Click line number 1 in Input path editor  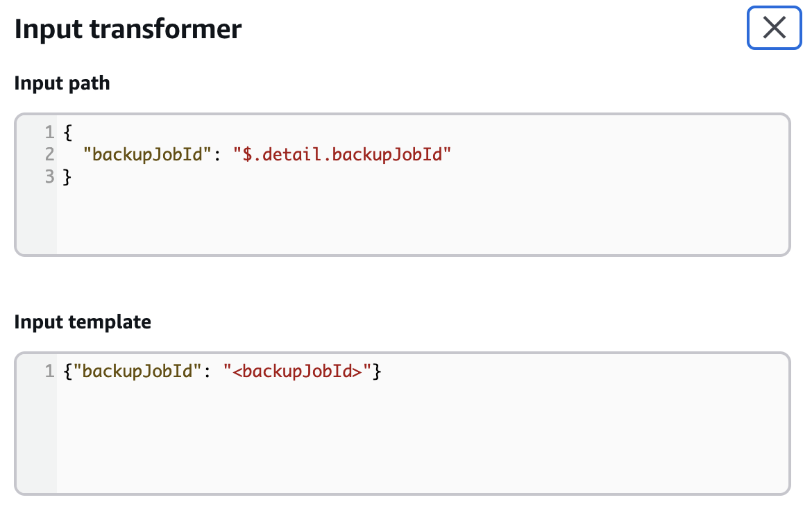(49, 132)
